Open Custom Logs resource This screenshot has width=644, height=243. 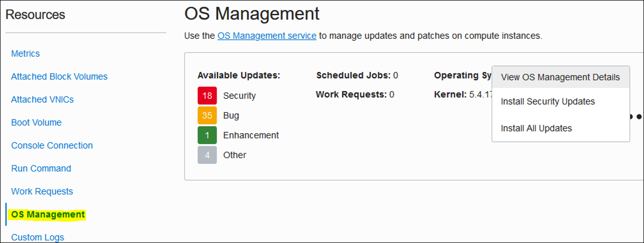coord(38,237)
